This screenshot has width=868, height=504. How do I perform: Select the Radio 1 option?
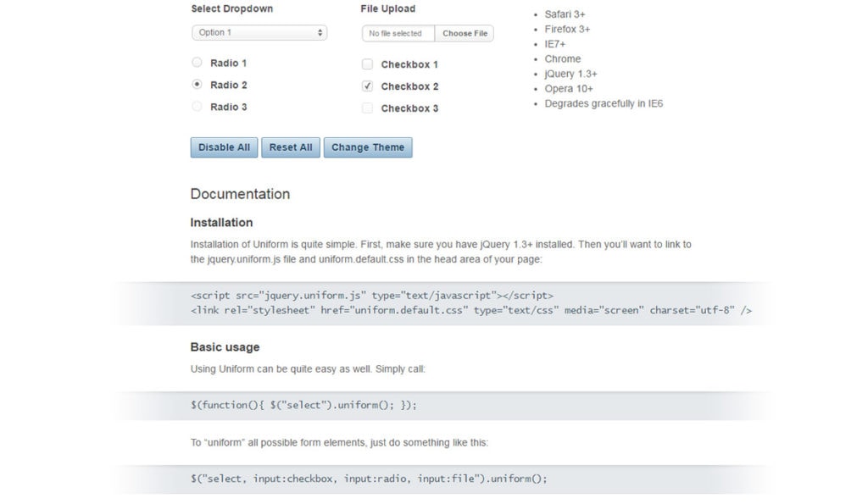click(198, 62)
